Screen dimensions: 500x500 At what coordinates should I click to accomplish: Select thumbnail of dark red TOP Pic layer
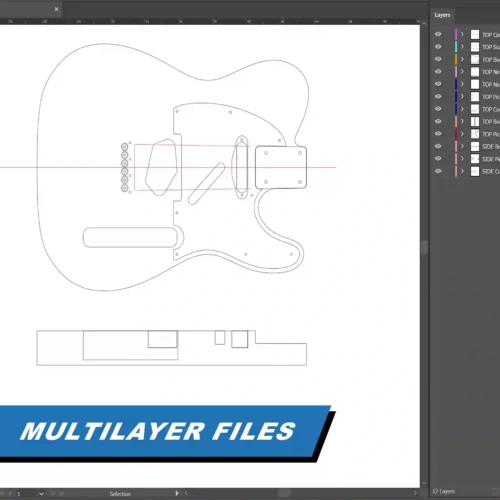(x=475, y=134)
